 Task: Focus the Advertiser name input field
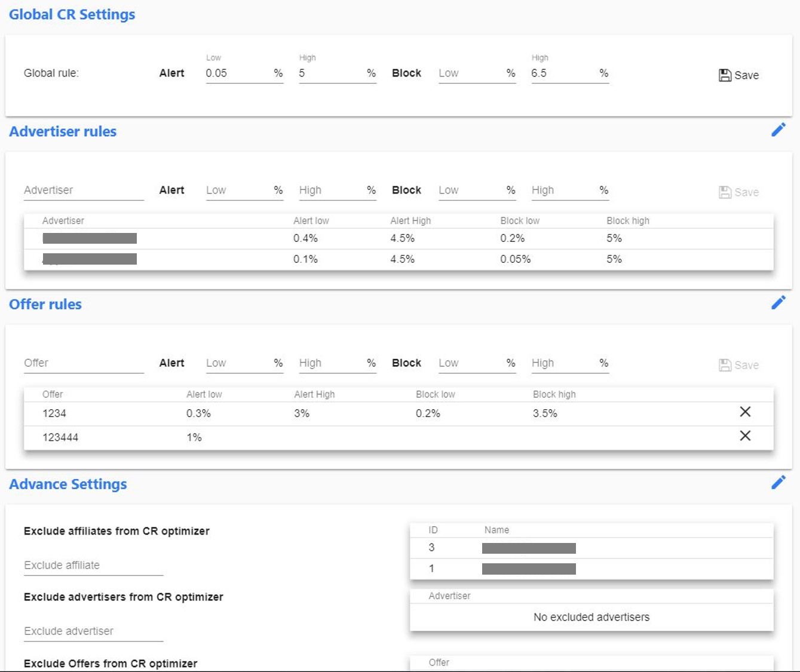click(x=84, y=191)
